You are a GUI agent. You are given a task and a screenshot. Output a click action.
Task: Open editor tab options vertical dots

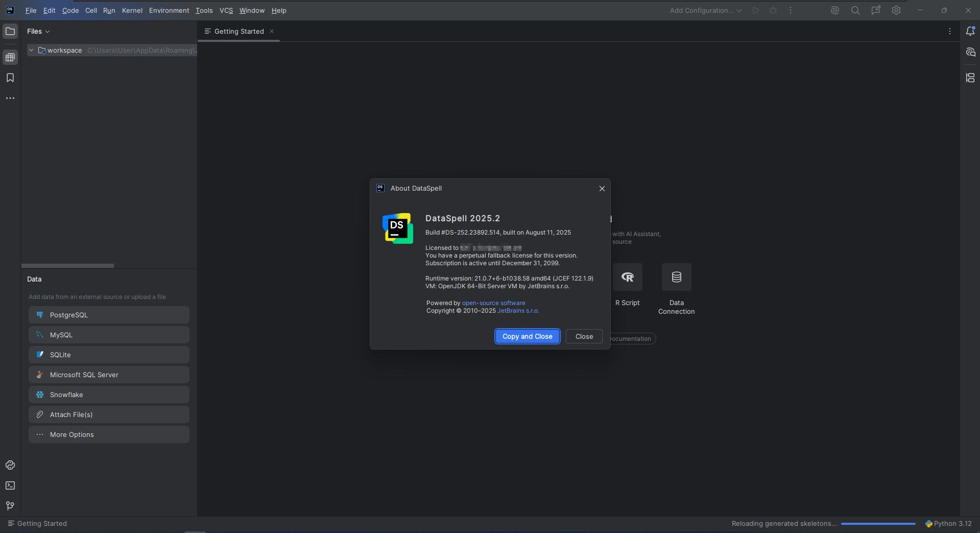(950, 31)
